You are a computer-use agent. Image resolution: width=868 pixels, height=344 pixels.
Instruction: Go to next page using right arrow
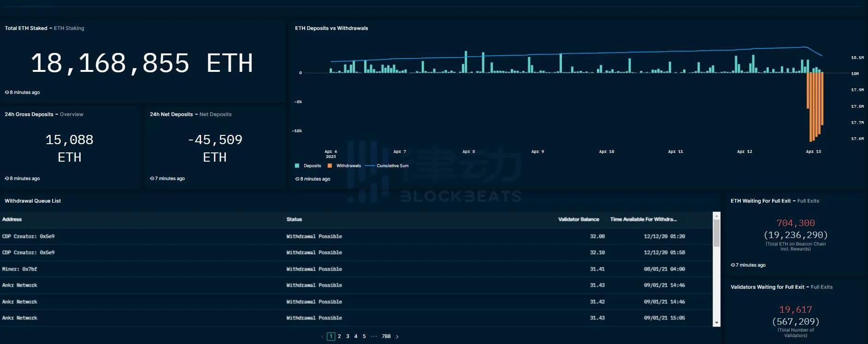(x=397, y=337)
